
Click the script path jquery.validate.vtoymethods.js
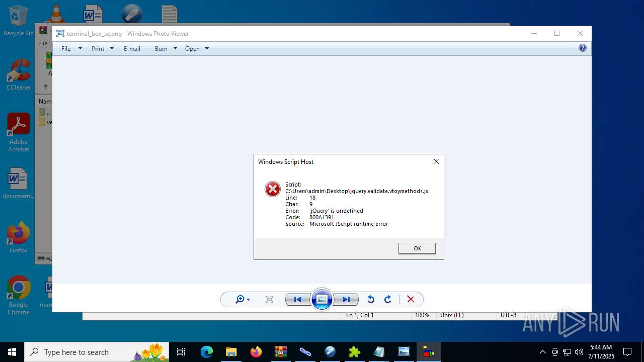[x=357, y=191]
